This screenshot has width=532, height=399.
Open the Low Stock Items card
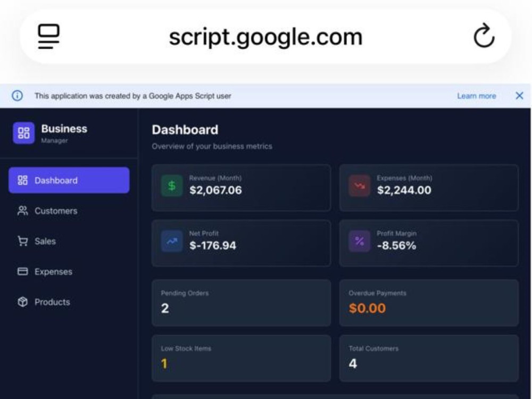click(x=241, y=358)
